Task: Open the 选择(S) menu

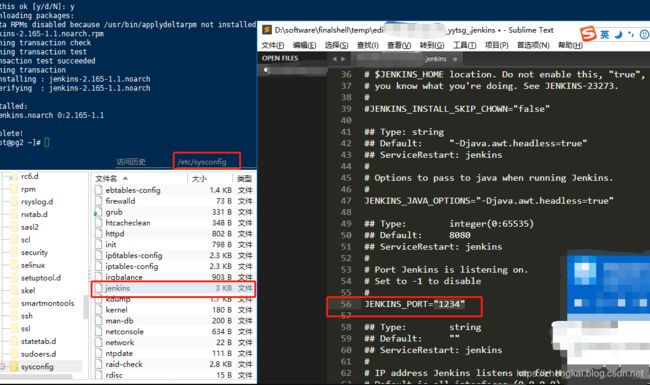Action: [x=336, y=45]
